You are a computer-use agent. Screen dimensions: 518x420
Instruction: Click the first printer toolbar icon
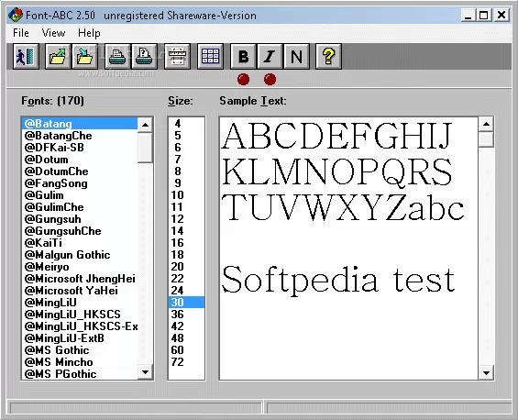coord(117,57)
